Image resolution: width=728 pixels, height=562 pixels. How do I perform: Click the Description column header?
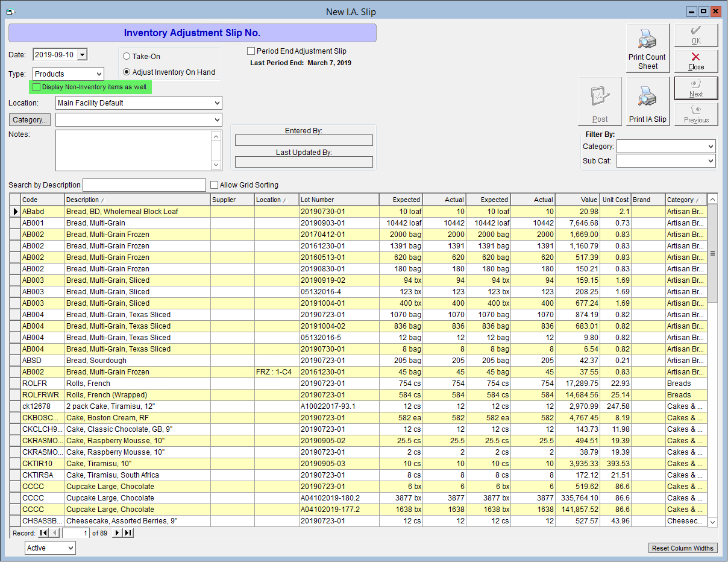click(137, 200)
